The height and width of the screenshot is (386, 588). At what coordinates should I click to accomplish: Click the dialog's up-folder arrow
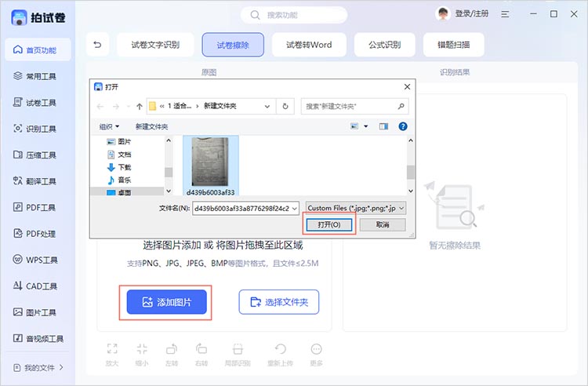pyautogui.click(x=140, y=107)
